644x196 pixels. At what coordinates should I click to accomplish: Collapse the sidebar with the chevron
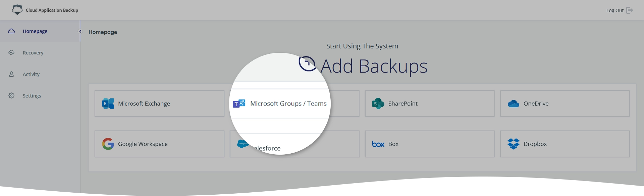pos(80,31)
